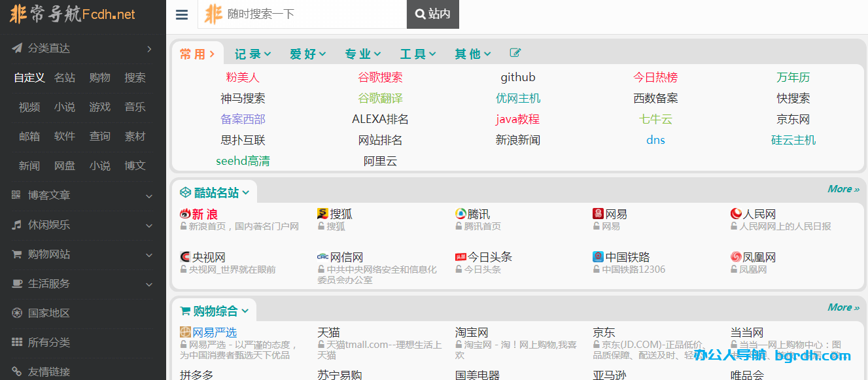
Task: Click the hamburger menu icon
Action: tap(182, 15)
